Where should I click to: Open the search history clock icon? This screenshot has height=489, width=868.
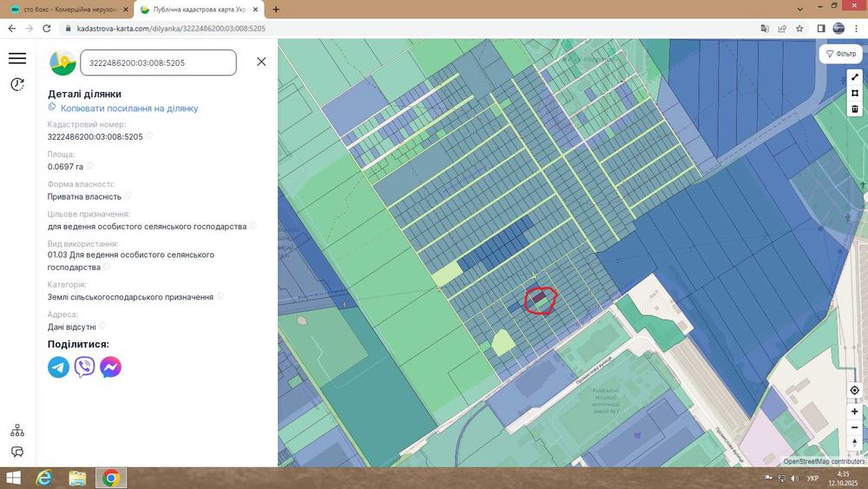(17, 84)
